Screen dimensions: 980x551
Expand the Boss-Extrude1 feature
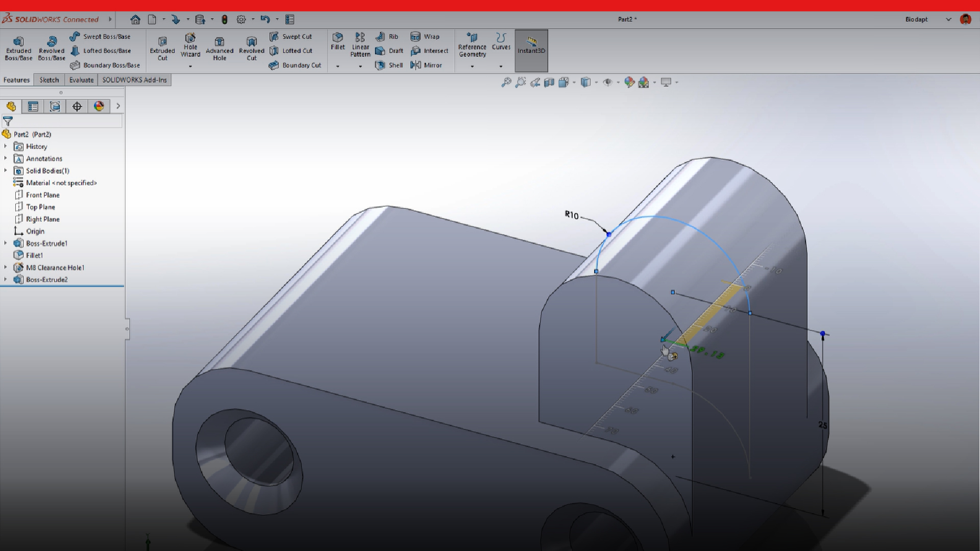(x=5, y=243)
